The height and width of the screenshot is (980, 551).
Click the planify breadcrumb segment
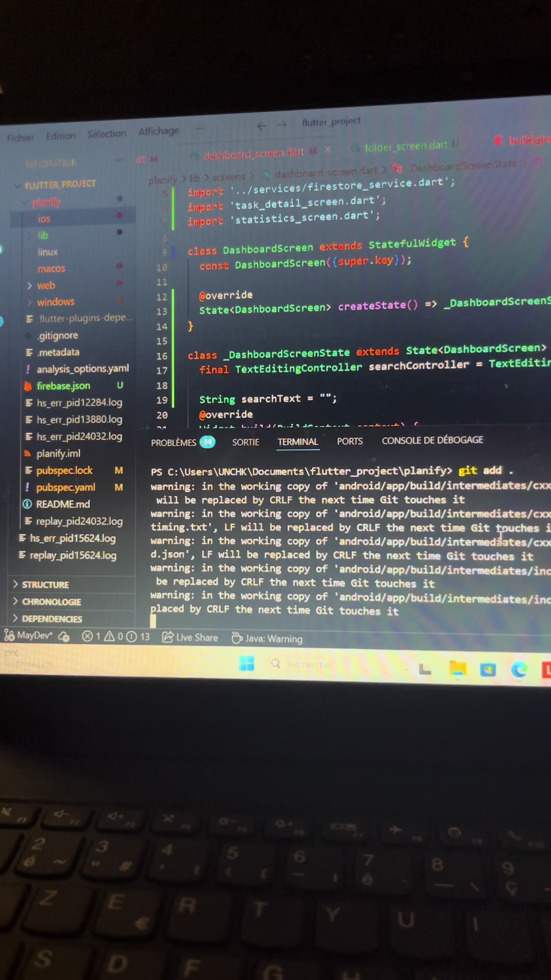(163, 180)
